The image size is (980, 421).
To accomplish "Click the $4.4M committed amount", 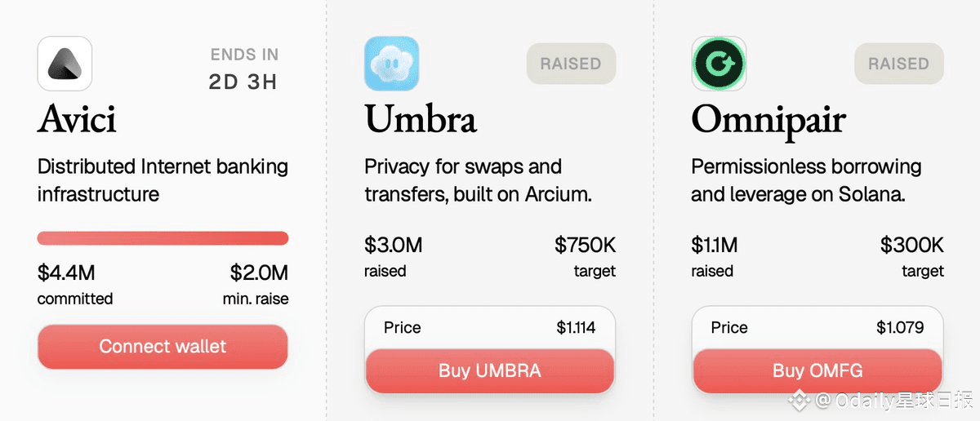I will point(66,273).
